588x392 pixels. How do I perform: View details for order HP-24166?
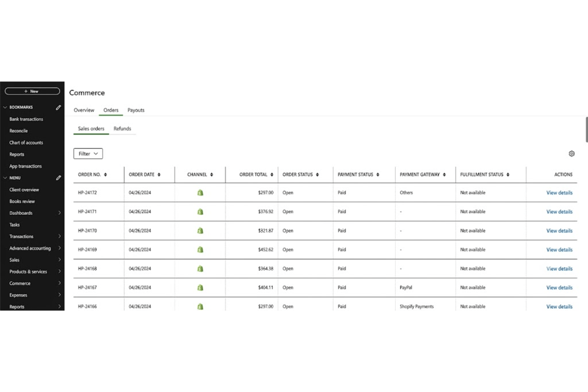click(x=559, y=307)
